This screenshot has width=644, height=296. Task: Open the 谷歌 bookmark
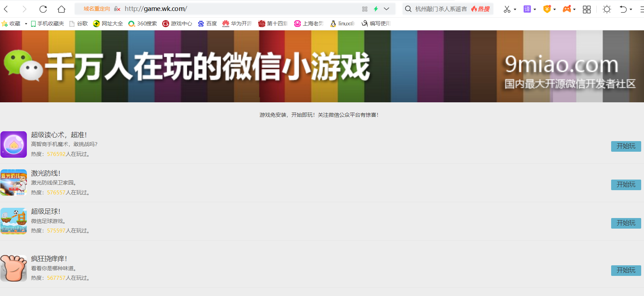click(x=78, y=24)
